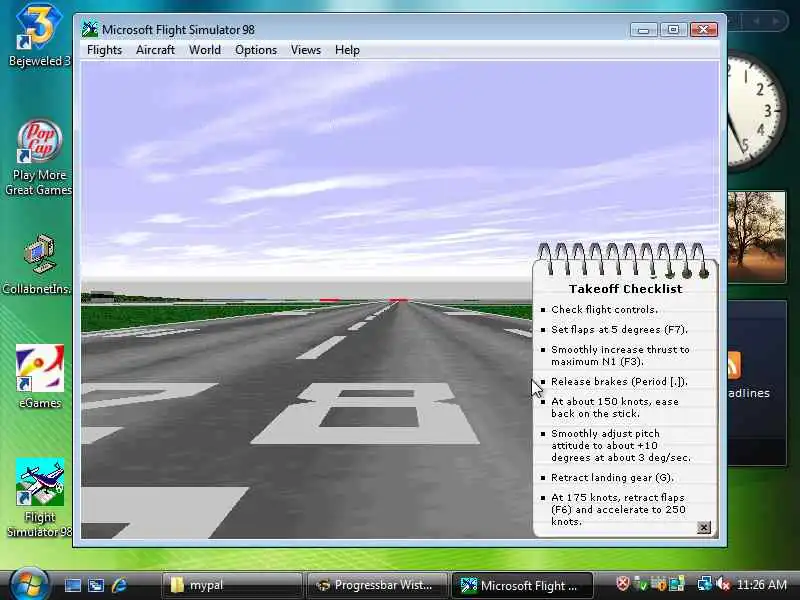Open the Flights menu
The height and width of the screenshot is (600, 800).
pos(104,50)
